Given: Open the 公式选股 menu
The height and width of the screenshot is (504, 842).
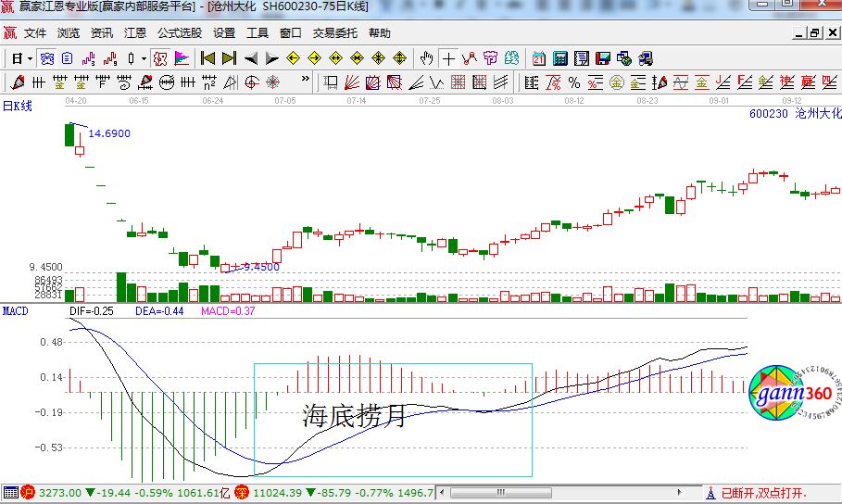Looking at the screenshot, I should click(179, 32).
